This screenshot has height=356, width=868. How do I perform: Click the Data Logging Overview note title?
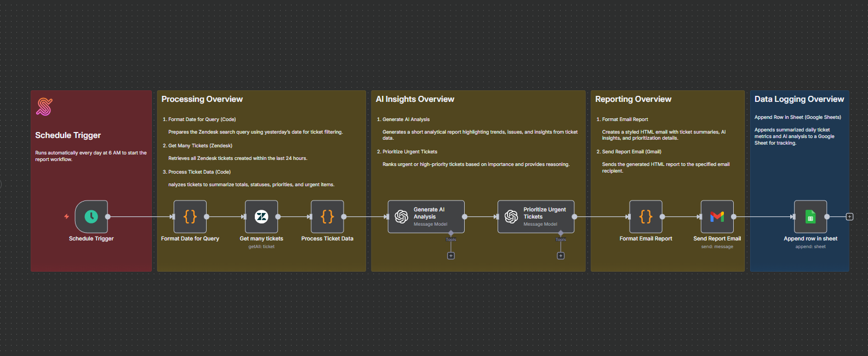(799, 99)
